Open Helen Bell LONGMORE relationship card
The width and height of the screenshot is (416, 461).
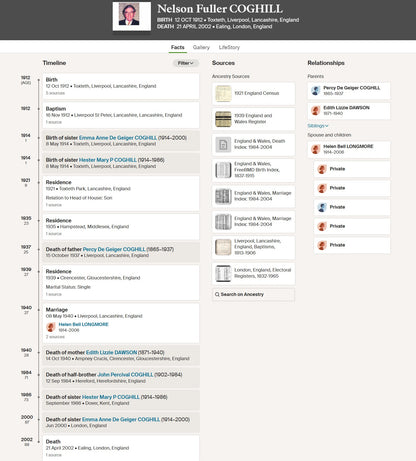coord(349,149)
